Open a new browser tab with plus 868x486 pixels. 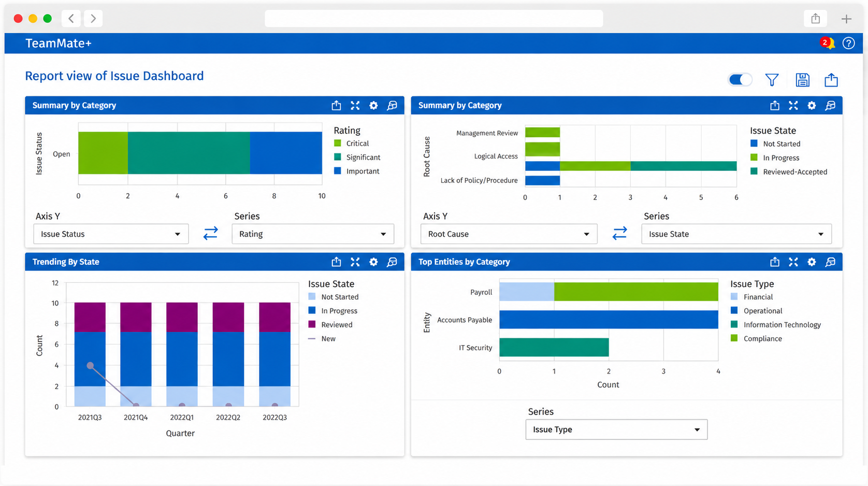point(846,19)
